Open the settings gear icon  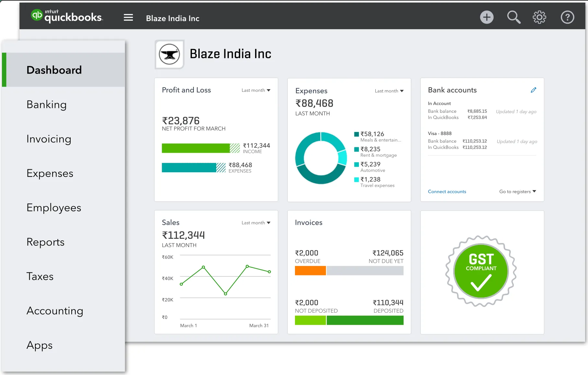click(539, 17)
